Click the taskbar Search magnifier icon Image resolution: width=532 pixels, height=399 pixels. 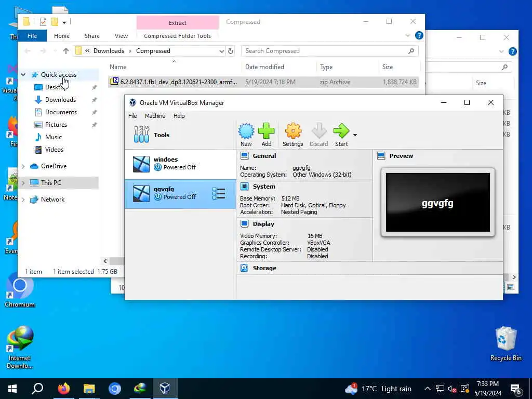[37, 389]
